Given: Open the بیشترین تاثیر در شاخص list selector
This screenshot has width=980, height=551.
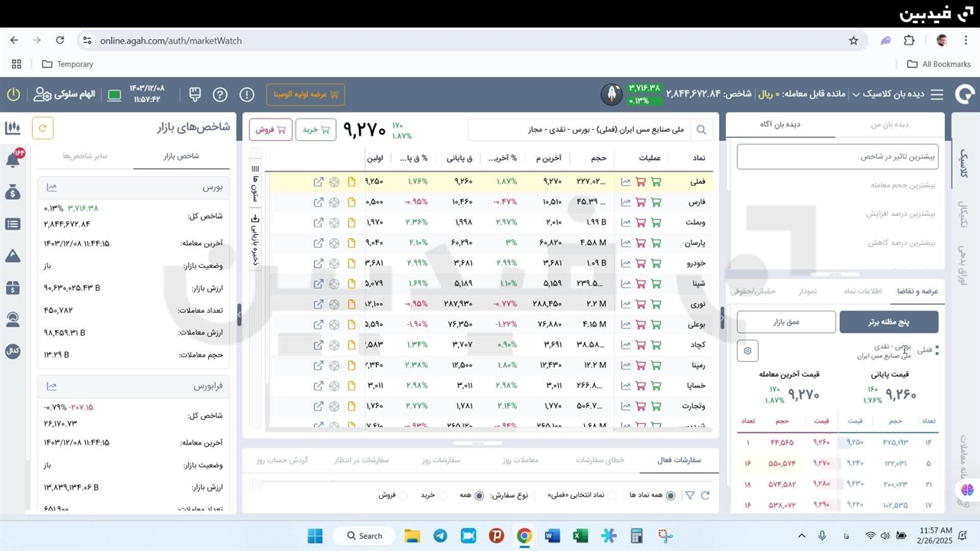Looking at the screenshot, I should (837, 157).
